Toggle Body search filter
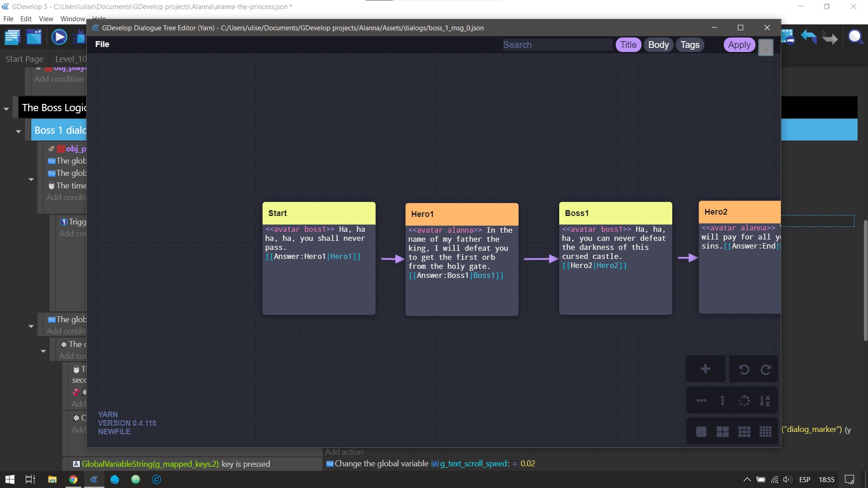Screen dimensions: 868x488 click(658, 45)
